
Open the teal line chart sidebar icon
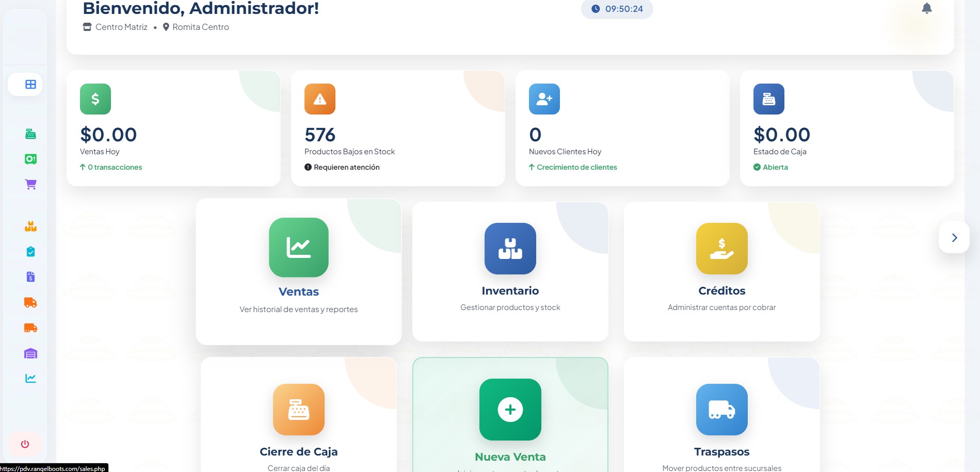coord(30,378)
